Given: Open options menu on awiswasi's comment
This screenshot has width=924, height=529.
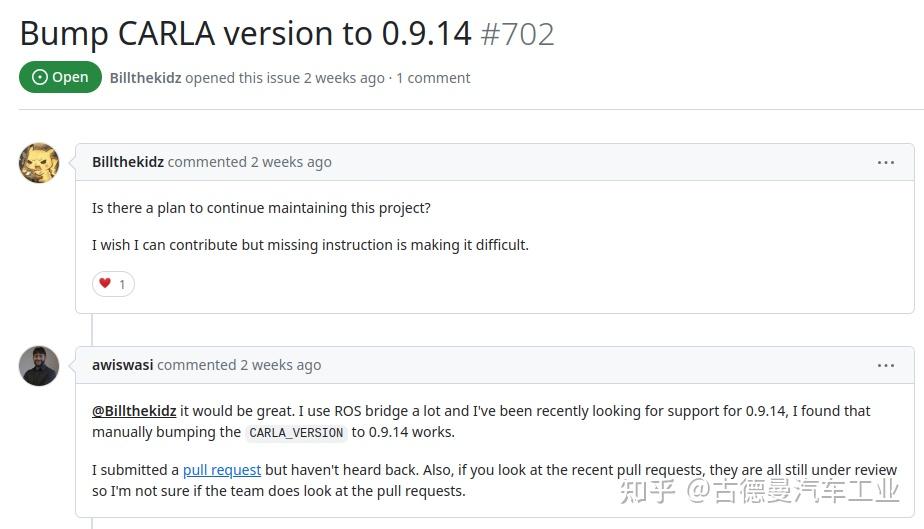Looking at the screenshot, I should [x=885, y=365].
